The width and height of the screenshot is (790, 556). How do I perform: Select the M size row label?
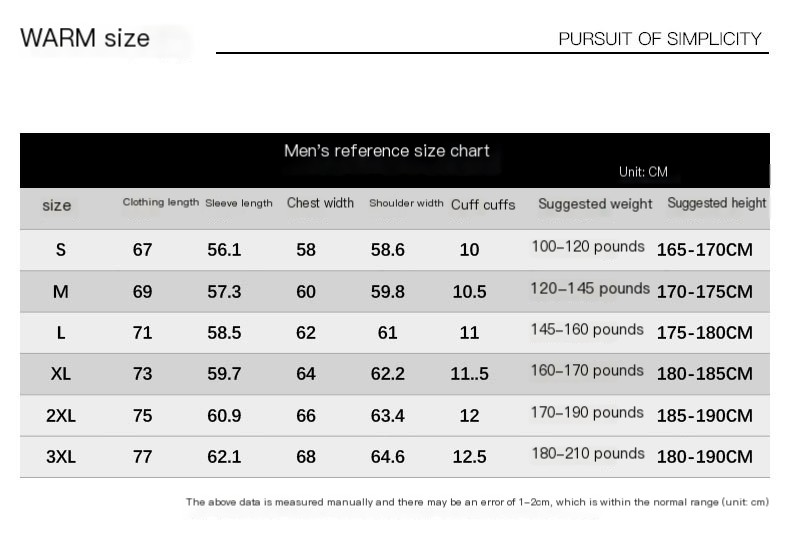coord(61,292)
